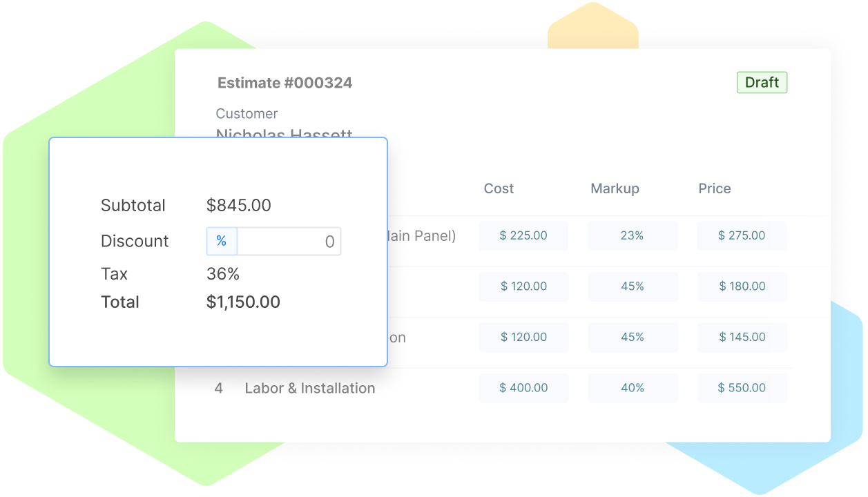The height and width of the screenshot is (497, 868).
Task: Click the Labor & Installation line item label
Action: point(309,388)
